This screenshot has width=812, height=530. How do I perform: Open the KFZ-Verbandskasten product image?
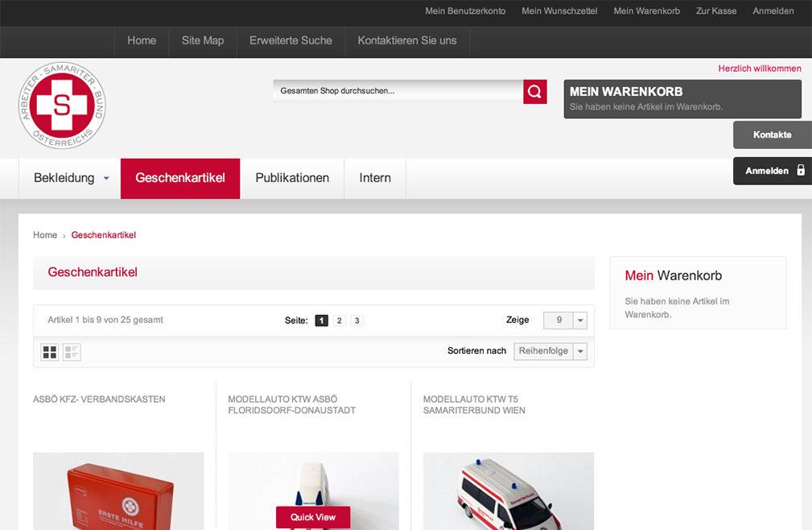[x=118, y=491]
